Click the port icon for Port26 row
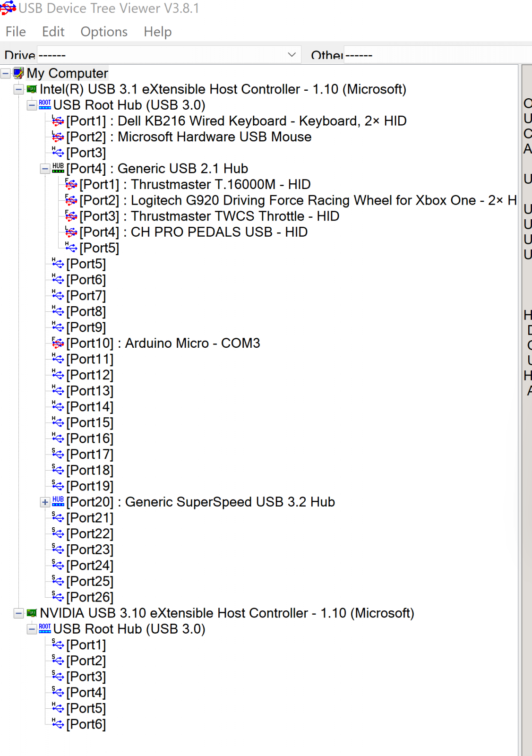The width and height of the screenshot is (532, 756). (x=58, y=597)
